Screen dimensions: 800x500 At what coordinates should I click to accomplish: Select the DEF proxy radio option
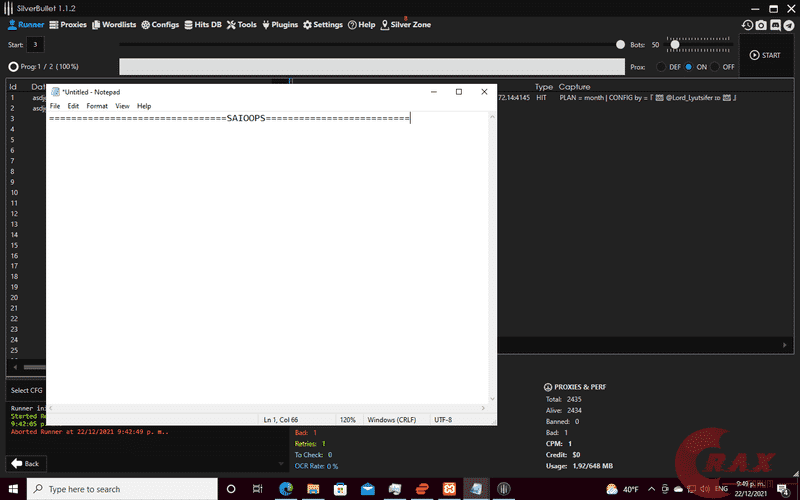pyautogui.click(x=661, y=67)
